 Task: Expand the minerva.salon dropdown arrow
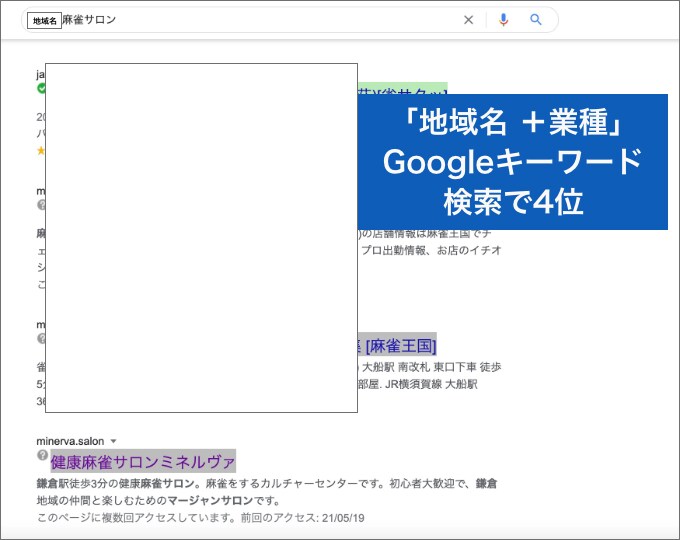[114, 442]
